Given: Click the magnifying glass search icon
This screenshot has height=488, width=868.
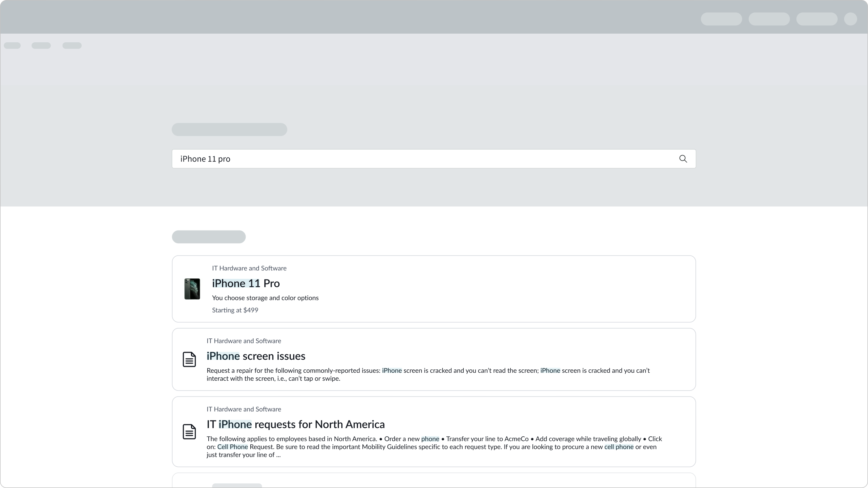Looking at the screenshot, I should click(683, 159).
